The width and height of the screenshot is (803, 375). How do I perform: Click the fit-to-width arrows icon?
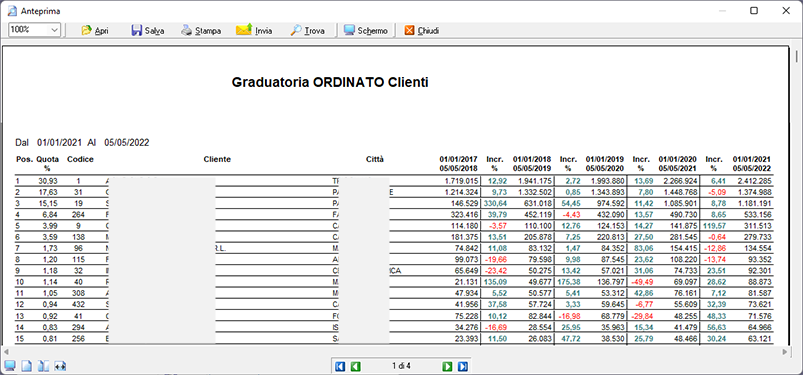(x=60, y=366)
